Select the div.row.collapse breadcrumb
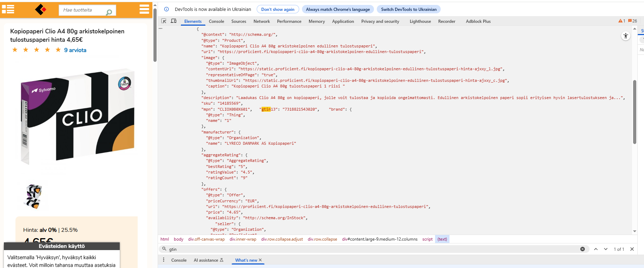Image resolution: width=644 pixels, height=268 pixels. pyautogui.click(x=322, y=239)
